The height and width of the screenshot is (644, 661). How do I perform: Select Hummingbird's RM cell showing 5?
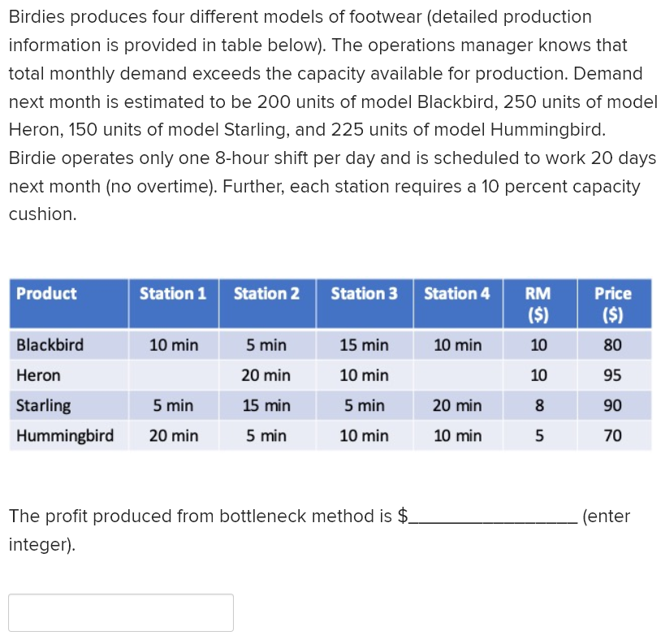(x=538, y=436)
